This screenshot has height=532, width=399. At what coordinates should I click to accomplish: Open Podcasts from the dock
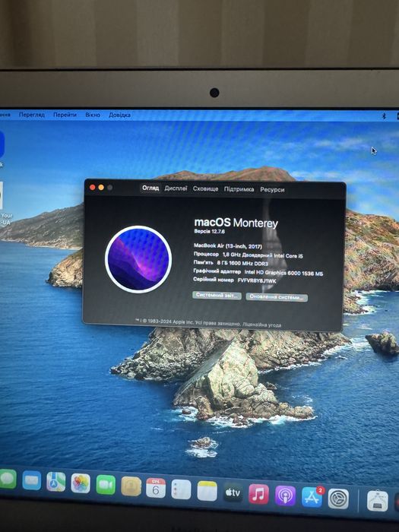285,496
